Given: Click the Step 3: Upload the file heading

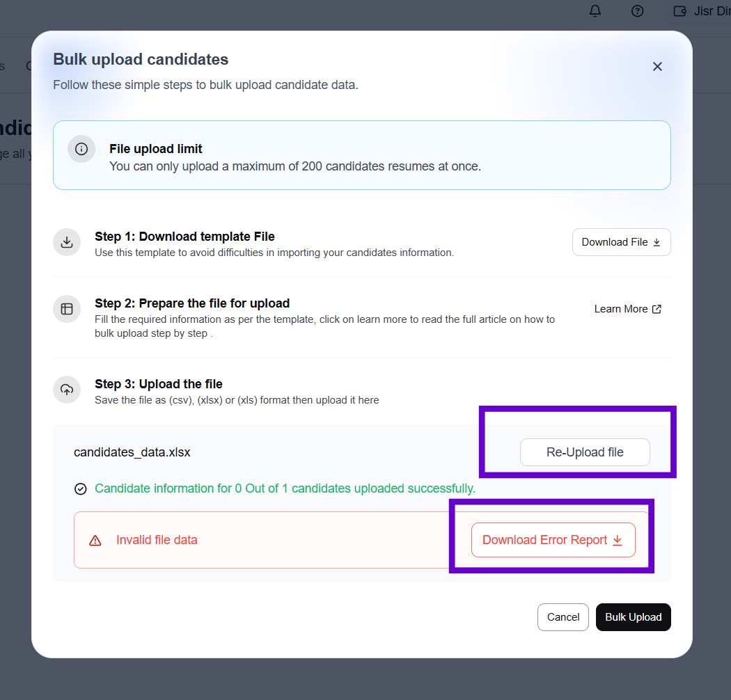Looking at the screenshot, I should pyautogui.click(x=159, y=384).
